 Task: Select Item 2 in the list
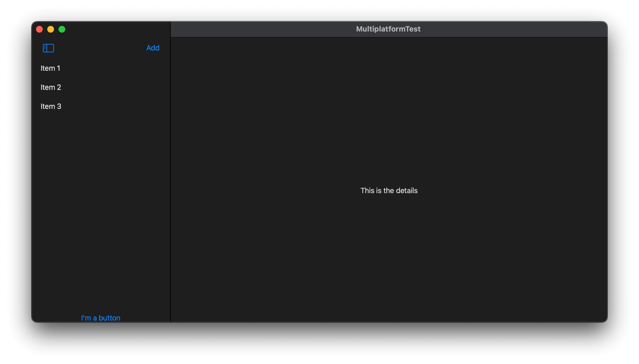(x=101, y=87)
